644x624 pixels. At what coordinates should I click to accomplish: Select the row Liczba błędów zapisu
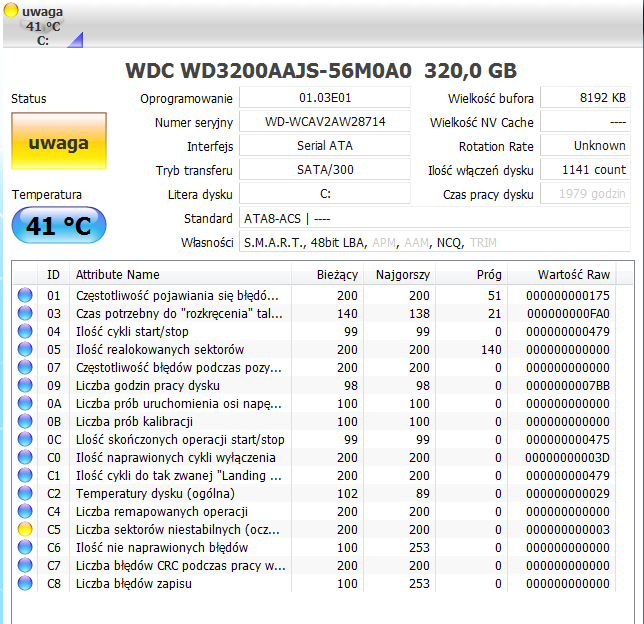tap(316, 583)
